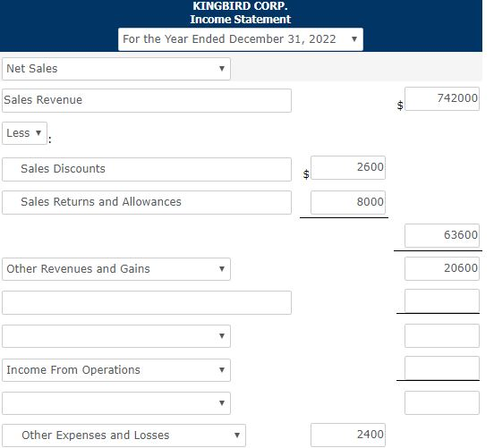494x448 pixels.
Task: Open the Other Expenses and Losses dropdown
Action: click(123, 435)
